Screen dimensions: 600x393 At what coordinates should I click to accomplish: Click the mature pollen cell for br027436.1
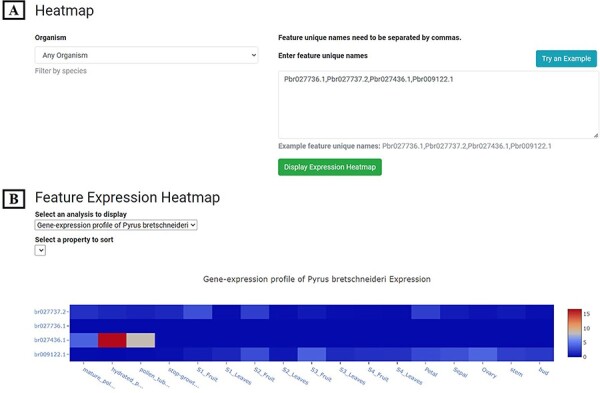click(x=84, y=340)
